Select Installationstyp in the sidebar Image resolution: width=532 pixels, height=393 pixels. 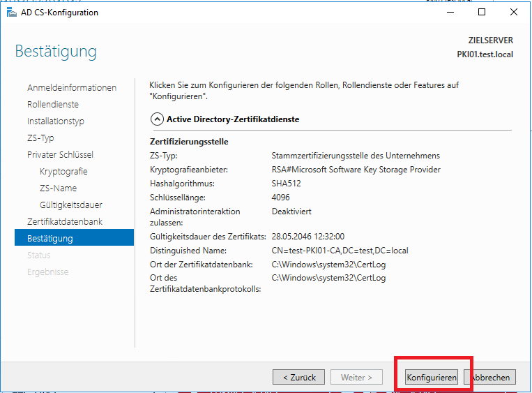56,121
